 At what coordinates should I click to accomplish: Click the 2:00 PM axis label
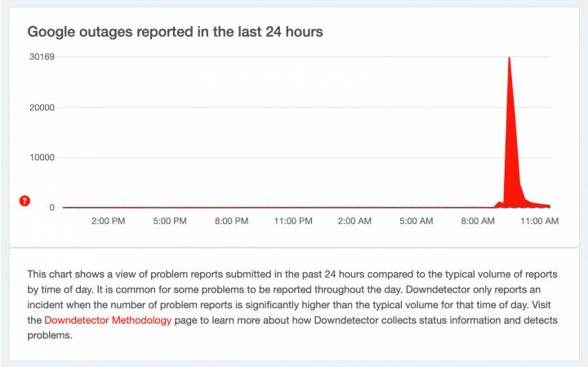tap(108, 222)
